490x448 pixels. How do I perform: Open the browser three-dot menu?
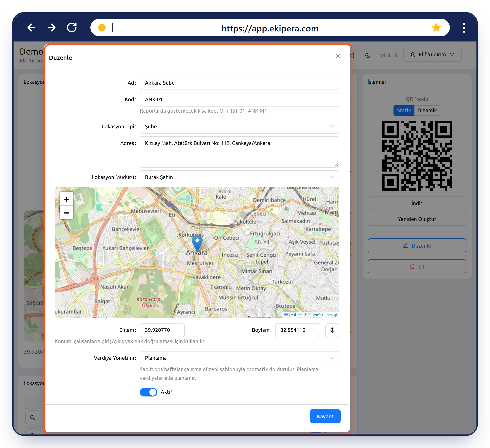(464, 28)
